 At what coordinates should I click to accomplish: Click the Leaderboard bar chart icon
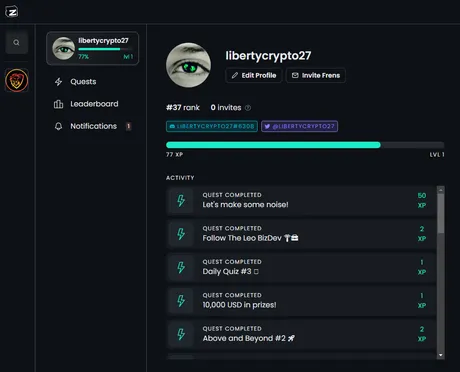tap(58, 104)
